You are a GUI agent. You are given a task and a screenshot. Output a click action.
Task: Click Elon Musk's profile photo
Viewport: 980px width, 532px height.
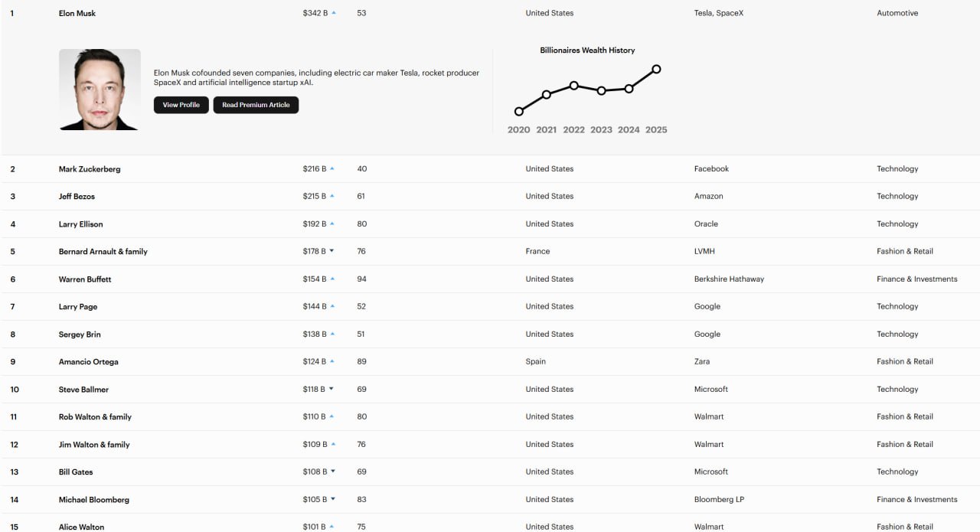pos(100,90)
